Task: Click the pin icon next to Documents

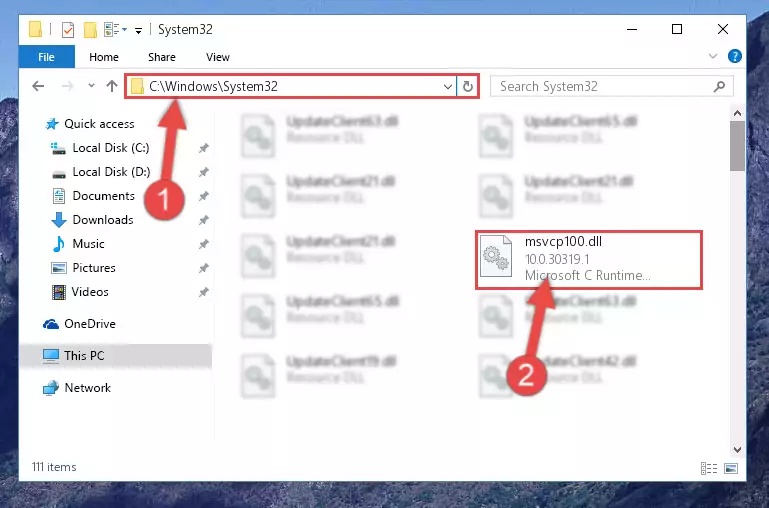Action: tap(204, 196)
